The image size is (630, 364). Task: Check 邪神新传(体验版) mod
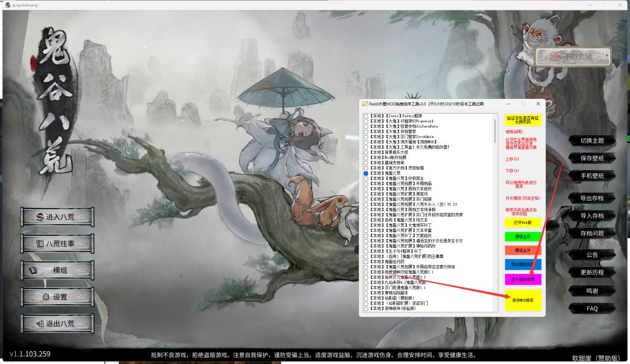(x=366, y=309)
